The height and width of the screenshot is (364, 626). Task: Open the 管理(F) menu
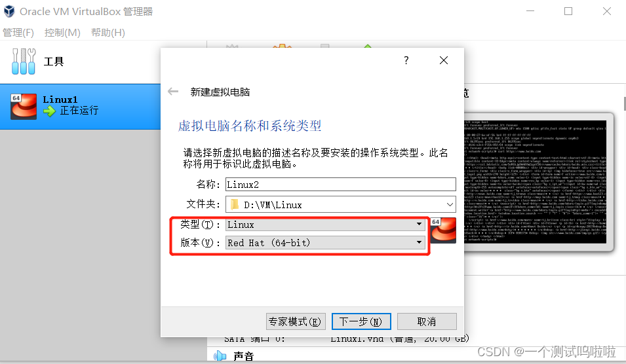18,33
